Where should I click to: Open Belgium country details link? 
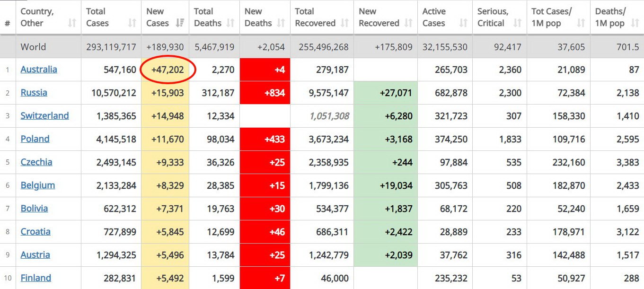pyautogui.click(x=38, y=185)
